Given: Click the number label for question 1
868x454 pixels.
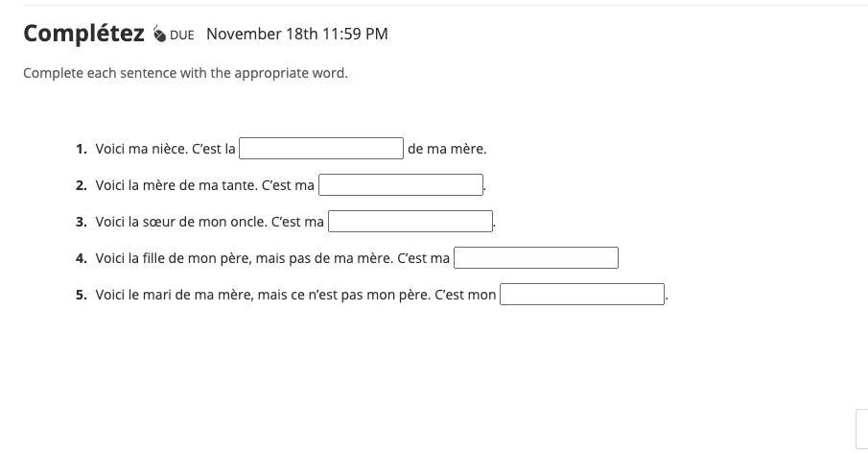Looking at the screenshot, I should coord(82,149).
